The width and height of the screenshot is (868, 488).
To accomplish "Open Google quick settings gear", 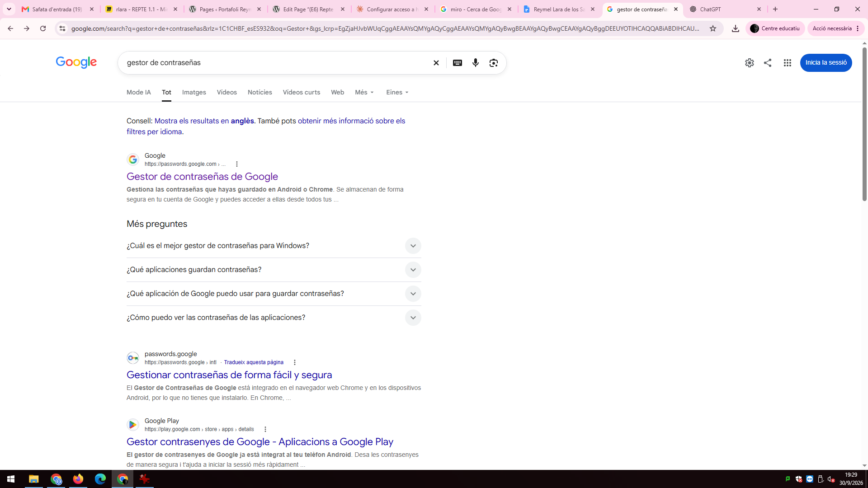I will [x=749, y=63].
